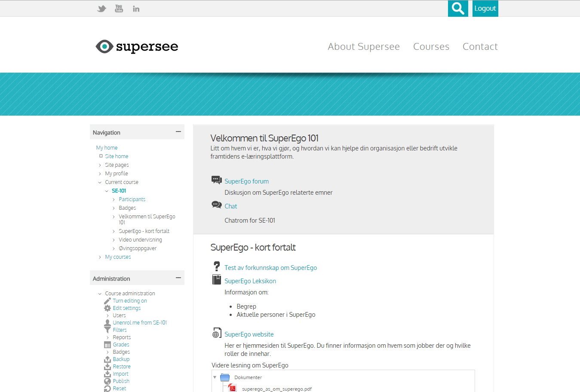Click the Logout button
Screen dimensions: 580x392
pos(485,9)
